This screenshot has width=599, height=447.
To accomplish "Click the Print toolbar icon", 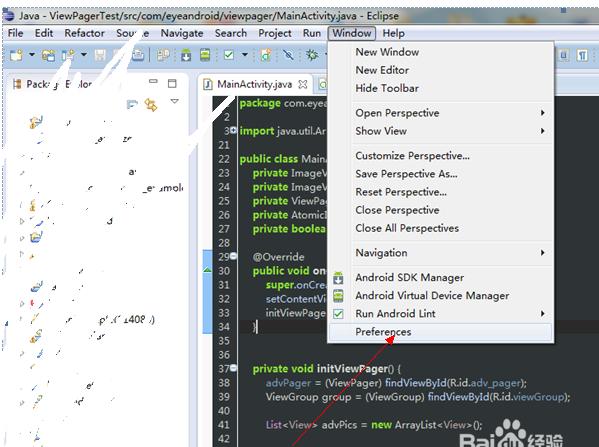I will click(138, 55).
